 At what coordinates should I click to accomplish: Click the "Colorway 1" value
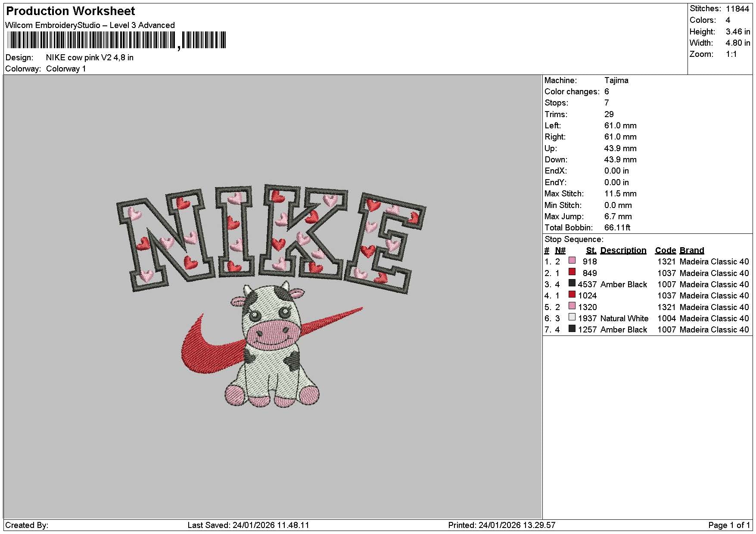[66, 69]
